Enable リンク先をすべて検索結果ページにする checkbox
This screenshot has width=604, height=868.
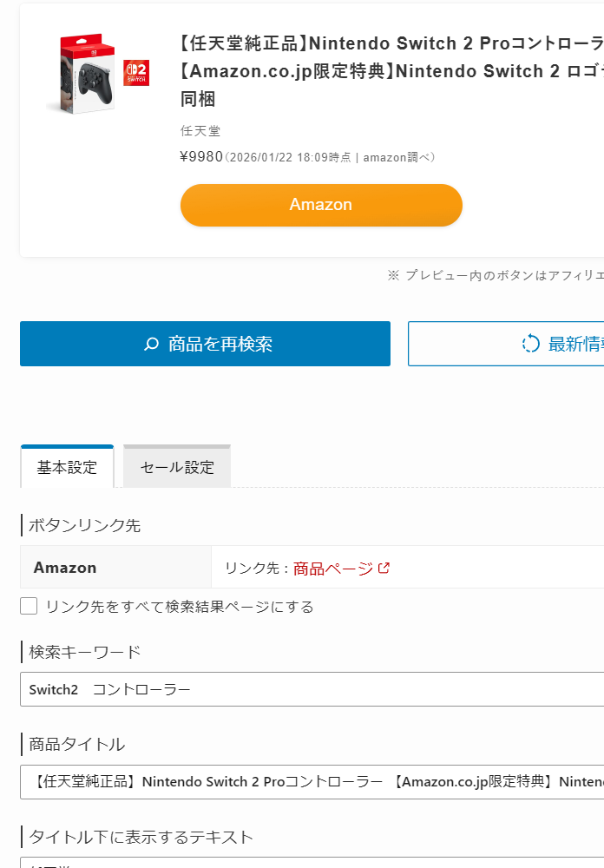point(29,606)
